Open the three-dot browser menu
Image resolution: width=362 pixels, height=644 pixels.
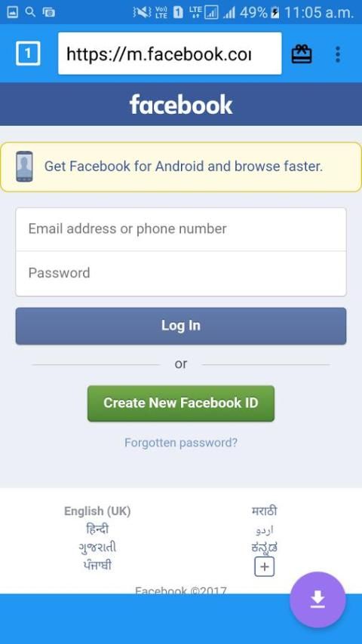pyautogui.click(x=338, y=54)
